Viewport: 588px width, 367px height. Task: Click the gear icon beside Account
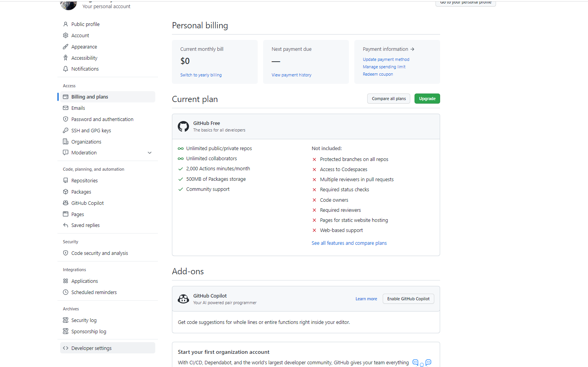pos(66,35)
